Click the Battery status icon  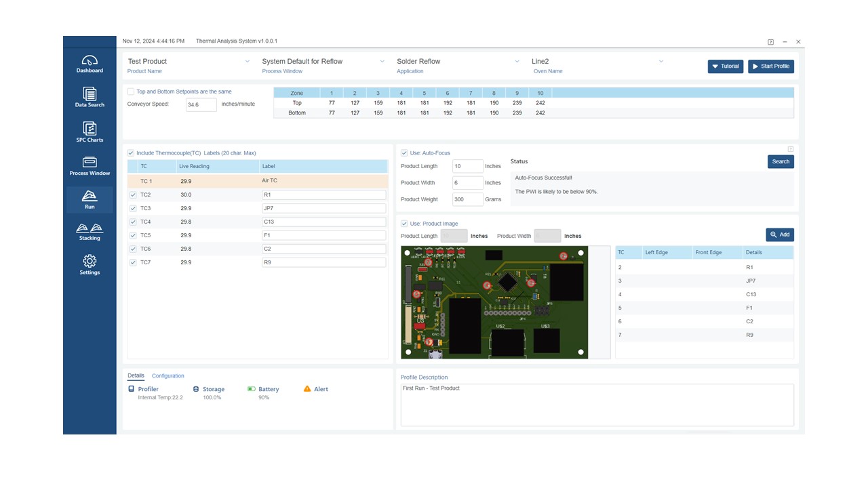252,389
